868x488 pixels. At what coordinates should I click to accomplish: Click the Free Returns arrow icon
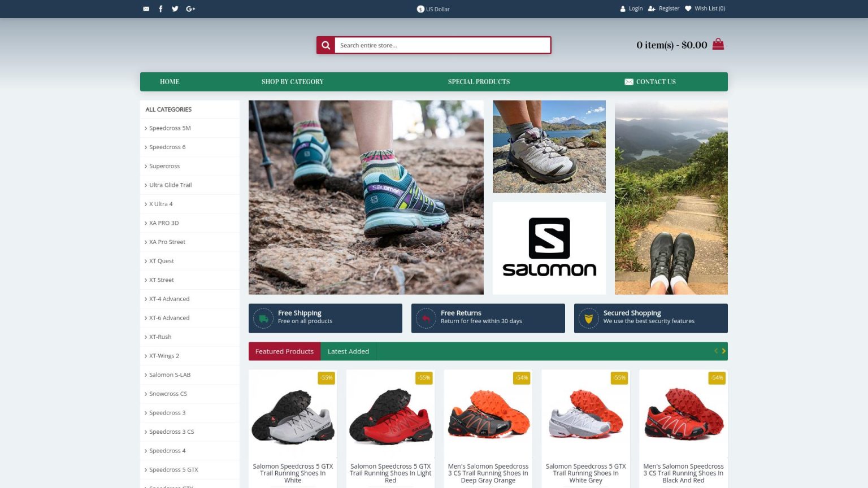[x=426, y=319]
